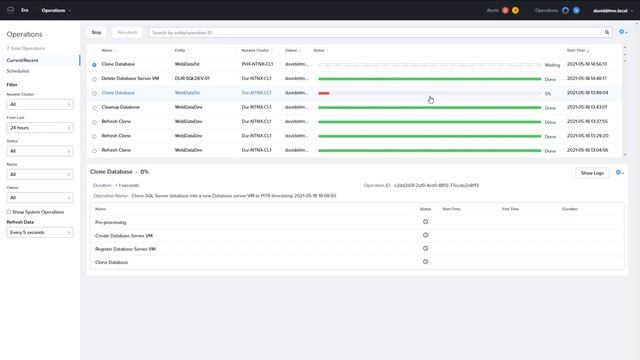The image size is (640, 360).
Task: Click Register Database Server VM status icon
Action: point(425,248)
